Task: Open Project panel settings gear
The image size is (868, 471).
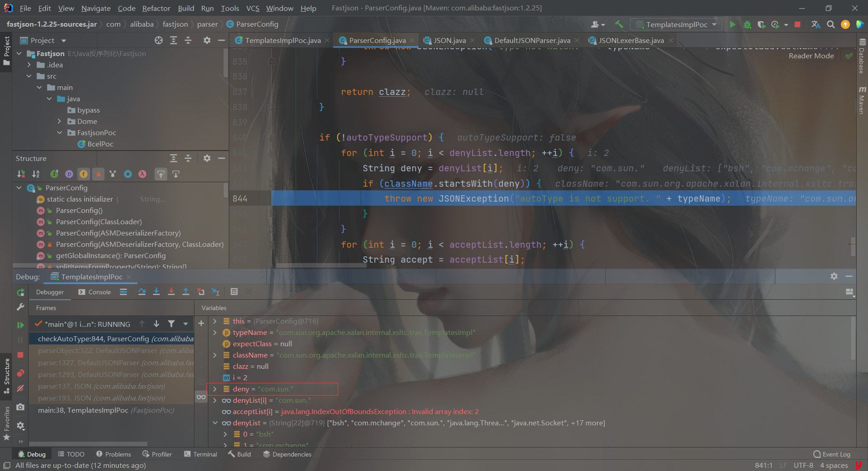Action: pos(207,40)
